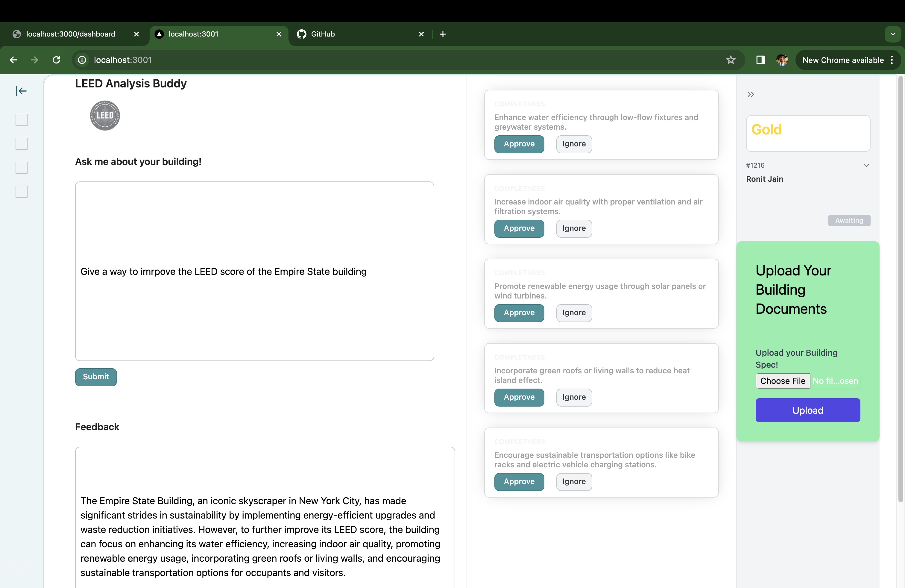Open Chrome three-dot menu

coord(892,60)
